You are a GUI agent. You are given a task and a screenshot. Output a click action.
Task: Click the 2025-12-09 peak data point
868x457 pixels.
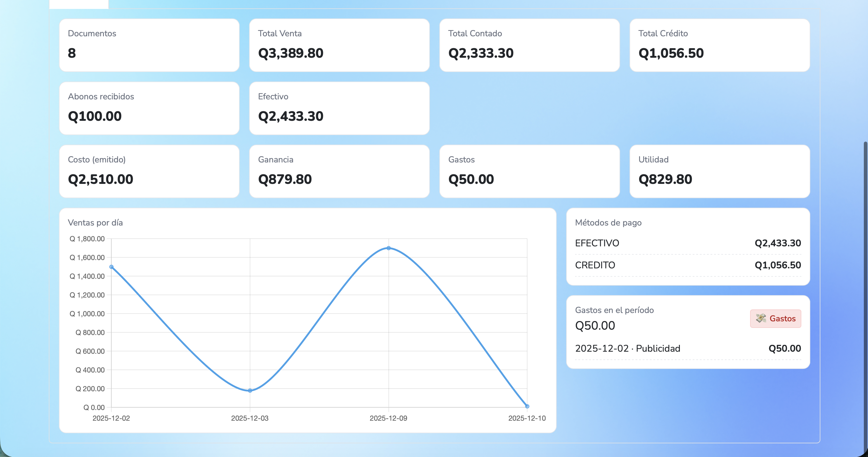click(x=388, y=248)
